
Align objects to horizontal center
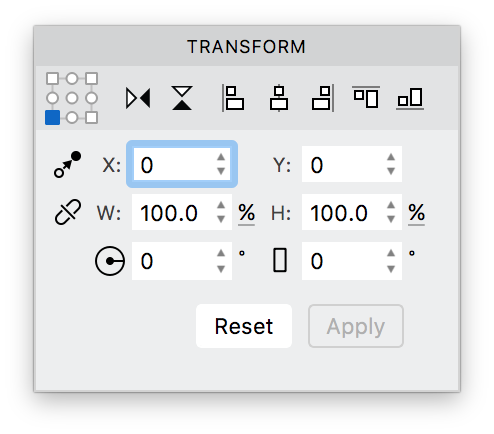coord(279,98)
